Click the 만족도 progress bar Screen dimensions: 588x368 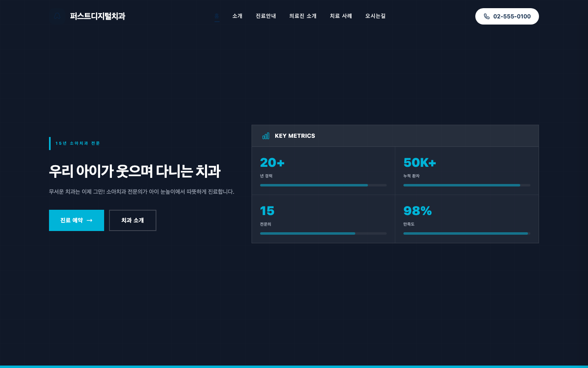(x=465, y=233)
